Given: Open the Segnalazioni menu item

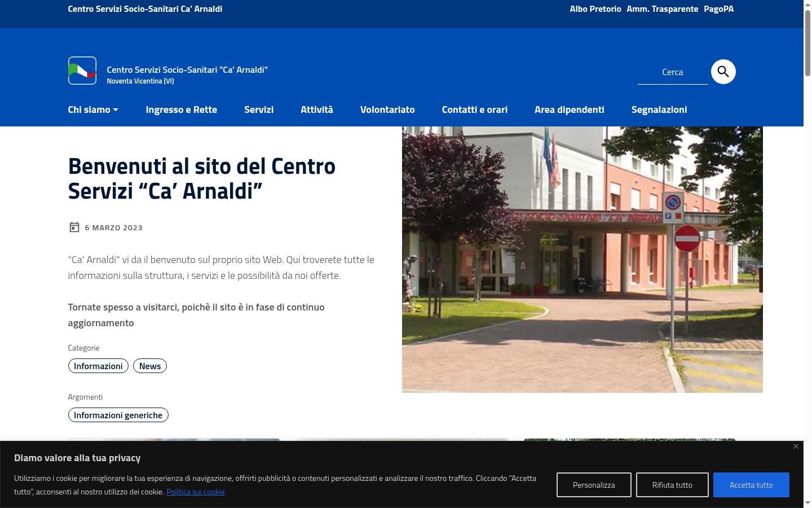Looking at the screenshot, I should 659,110.
